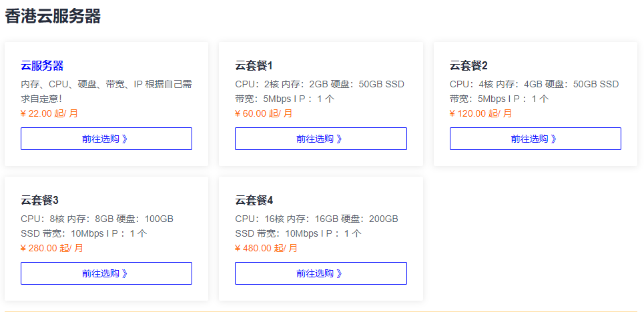Click the 内存、CPU、硬盘 custom description text

coord(106,91)
